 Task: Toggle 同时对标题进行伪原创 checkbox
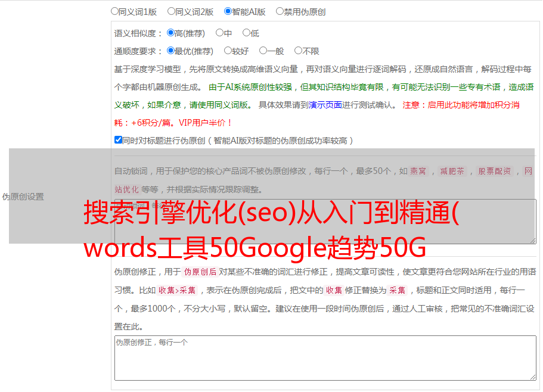(x=118, y=140)
